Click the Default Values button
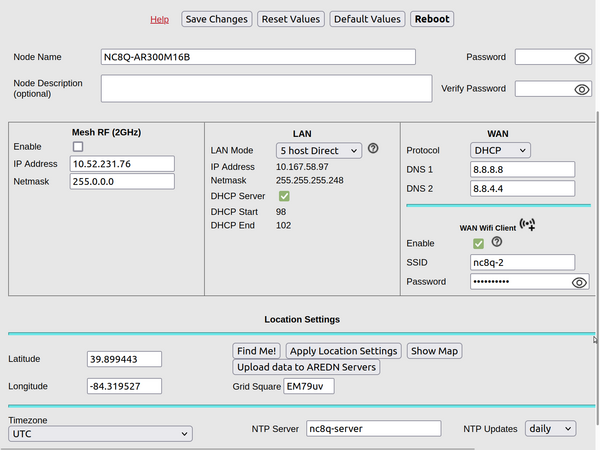 coord(367,19)
